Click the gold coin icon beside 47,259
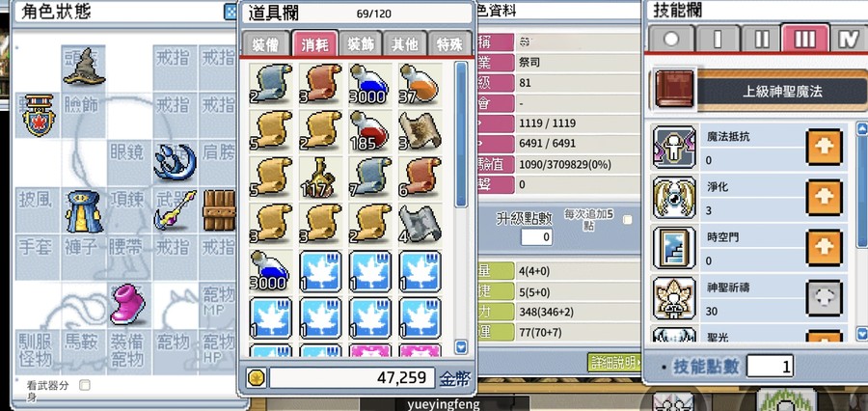 257,378
